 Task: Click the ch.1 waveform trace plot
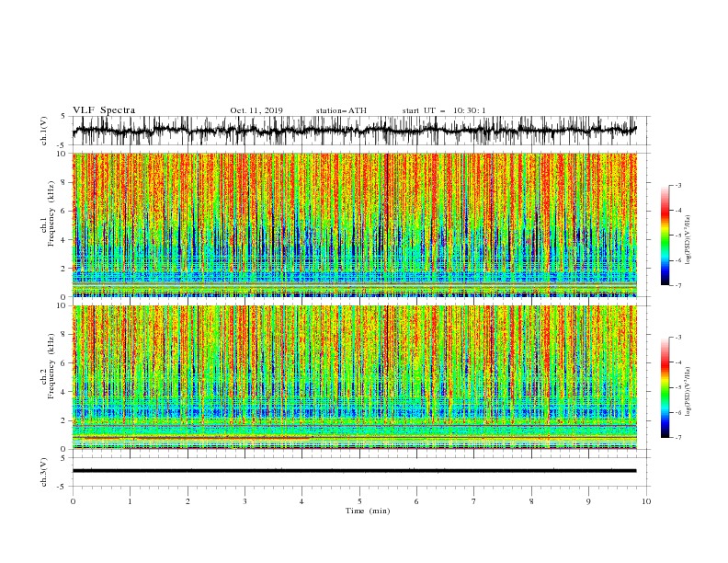click(355, 131)
